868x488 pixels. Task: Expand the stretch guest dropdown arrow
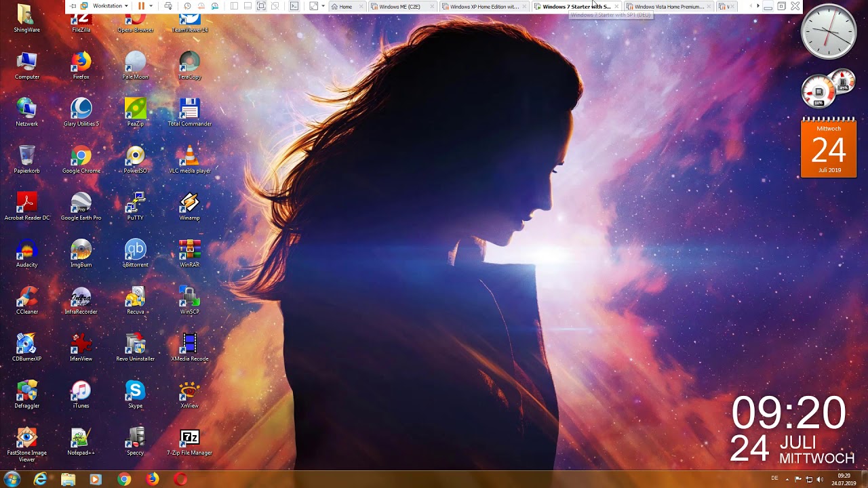[x=323, y=6]
